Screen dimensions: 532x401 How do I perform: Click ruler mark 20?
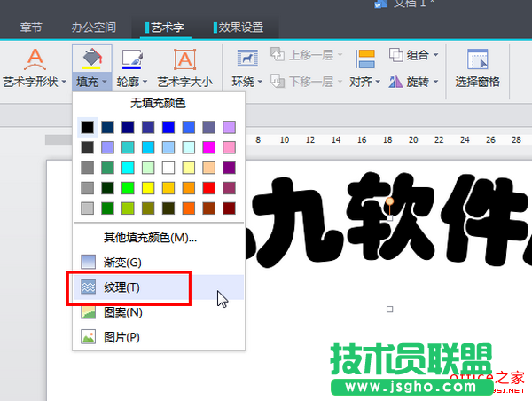(x=413, y=139)
